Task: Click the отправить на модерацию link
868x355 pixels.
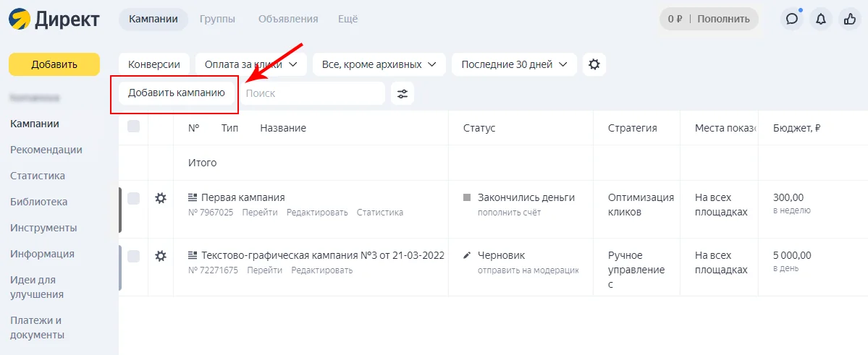Action: click(x=528, y=270)
